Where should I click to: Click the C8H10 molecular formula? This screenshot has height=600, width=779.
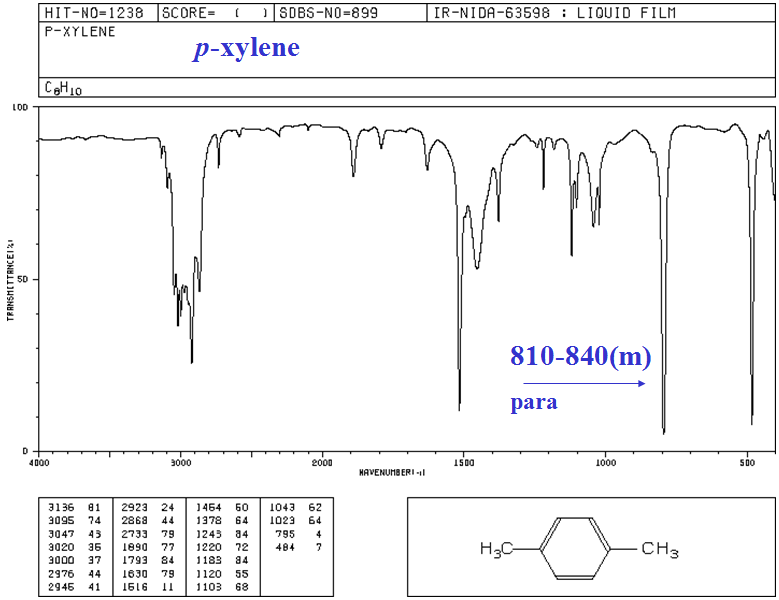pos(63,88)
